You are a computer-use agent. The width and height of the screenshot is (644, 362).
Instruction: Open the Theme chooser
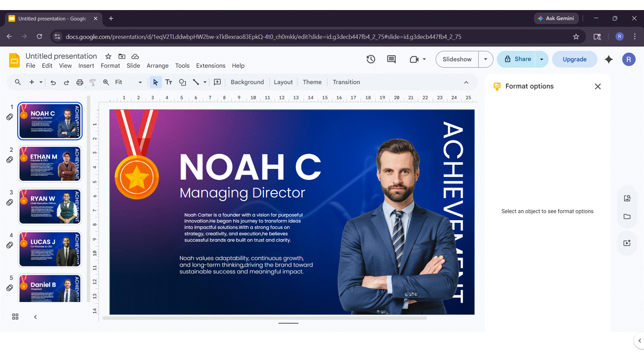(x=312, y=82)
